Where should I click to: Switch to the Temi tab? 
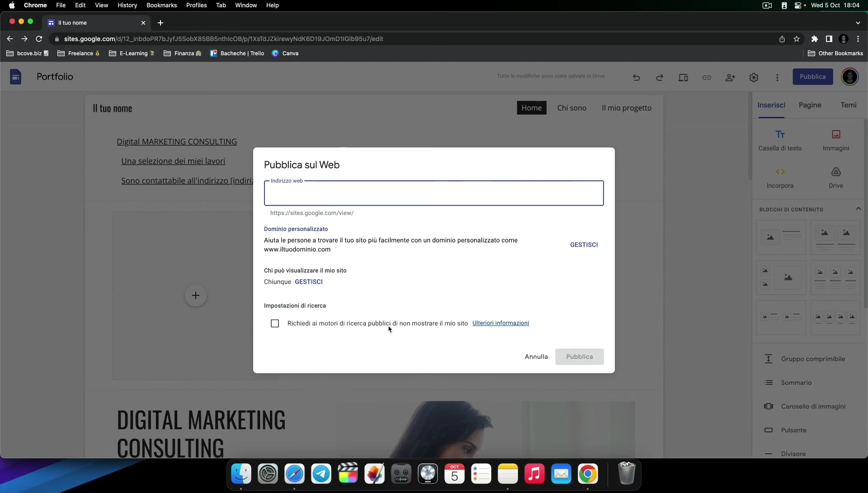click(x=848, y=105)
